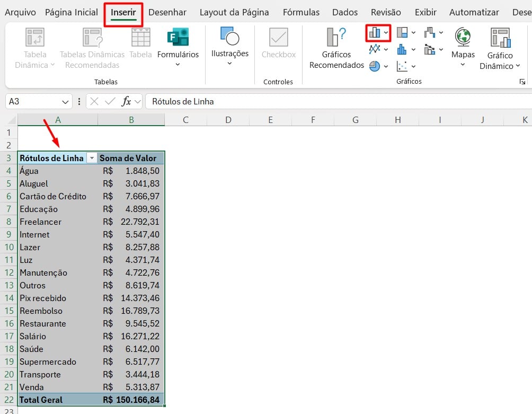Screen dimensions: 532x414
Task: Select row 8 header
Action: [9, 222]
